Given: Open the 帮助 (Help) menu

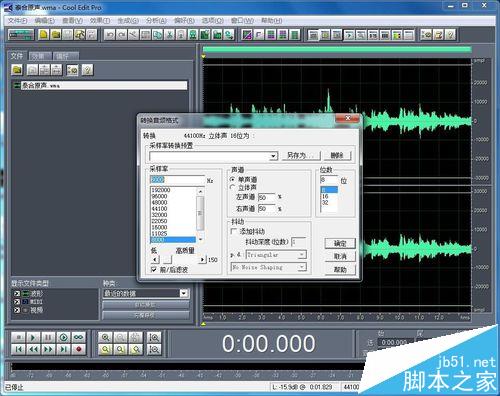Looking at the screenshot, I should (272, 21).
